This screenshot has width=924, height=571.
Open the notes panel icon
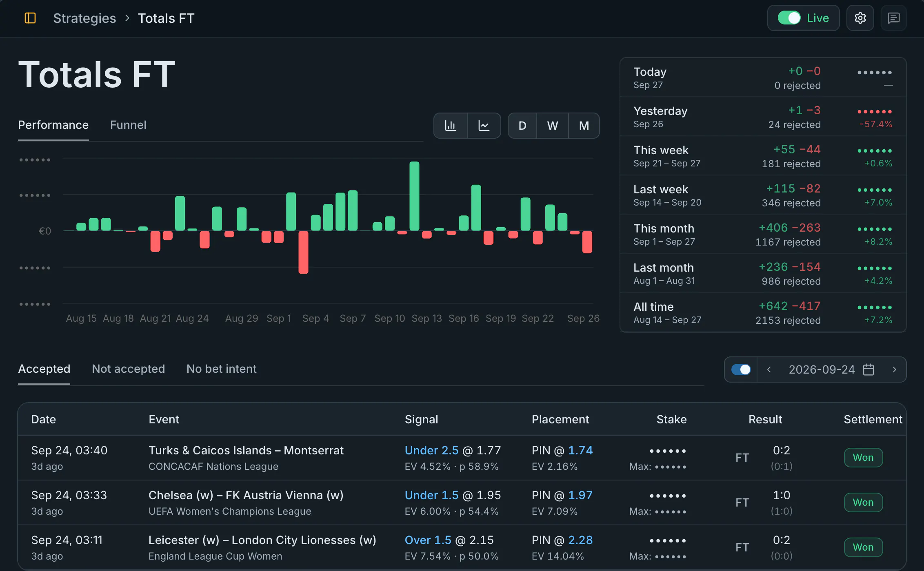coord(893,18)
